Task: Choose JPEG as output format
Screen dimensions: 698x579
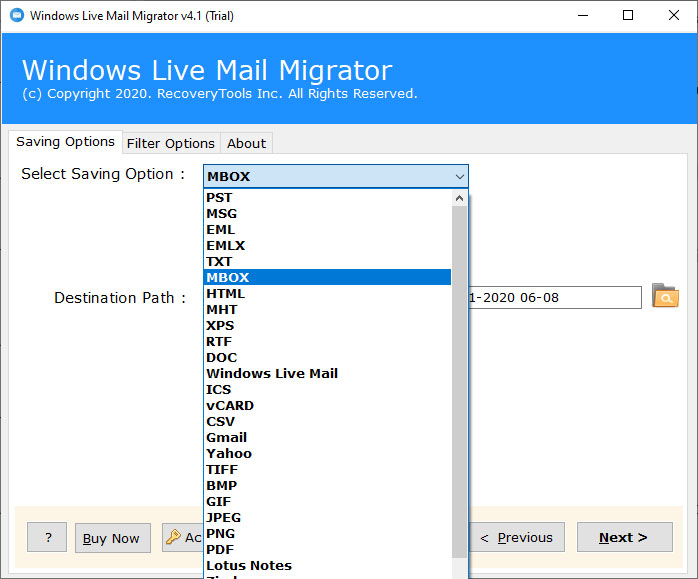Action: pyautogui.click(x=327, y=518)
